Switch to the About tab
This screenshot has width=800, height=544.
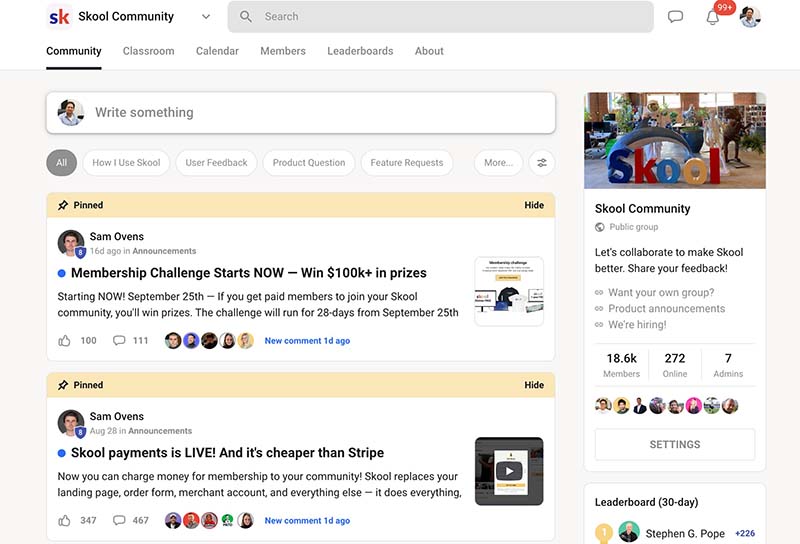[429, 51]
